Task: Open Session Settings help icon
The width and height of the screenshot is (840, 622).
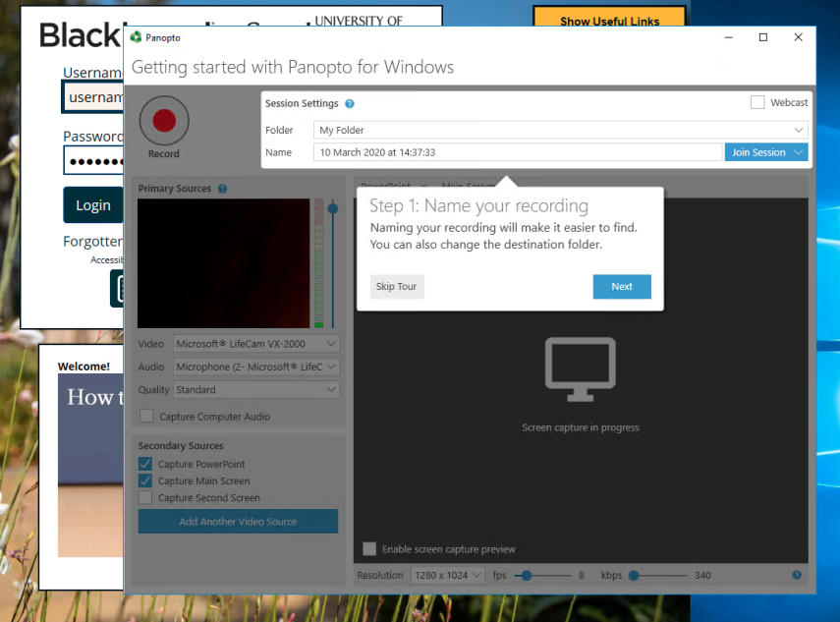Action: pyautogui.click(x=350, y=104)
